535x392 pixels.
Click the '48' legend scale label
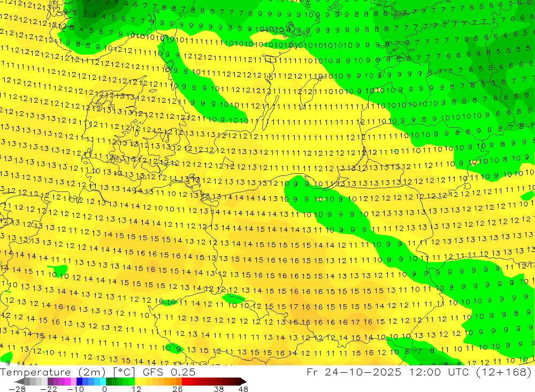coord(243,389)
